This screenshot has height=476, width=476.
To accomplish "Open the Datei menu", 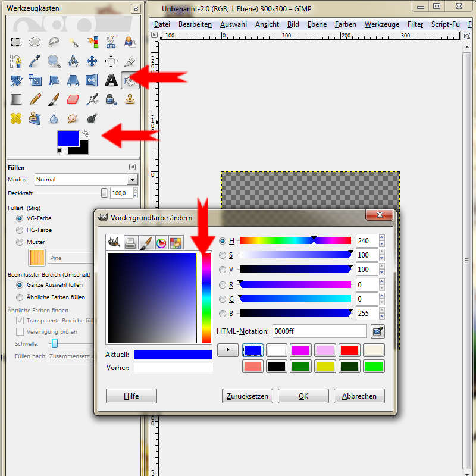I will click(x=162, y=24).
